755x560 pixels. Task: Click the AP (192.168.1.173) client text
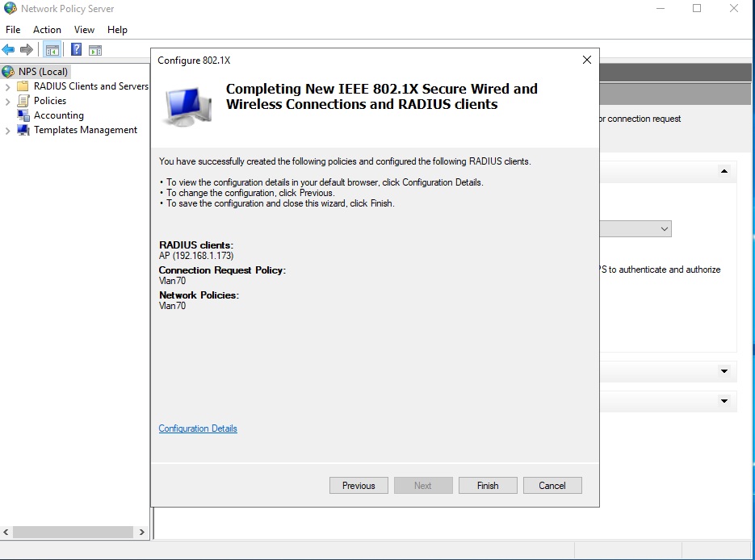tap(196, 256)
